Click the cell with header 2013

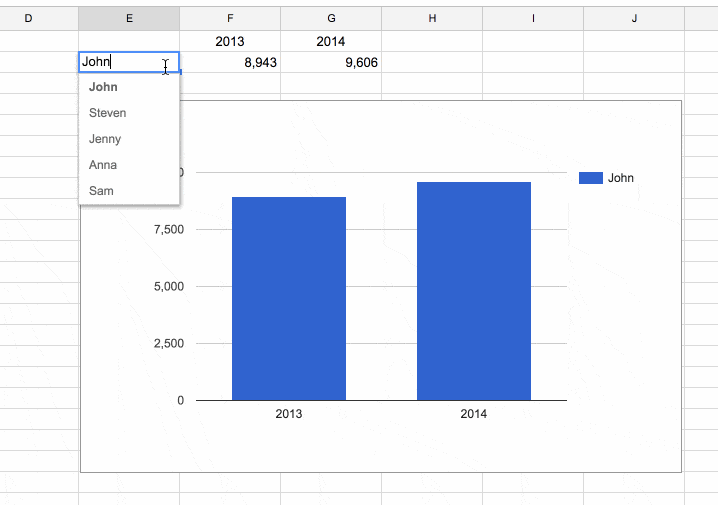(230, 41)
